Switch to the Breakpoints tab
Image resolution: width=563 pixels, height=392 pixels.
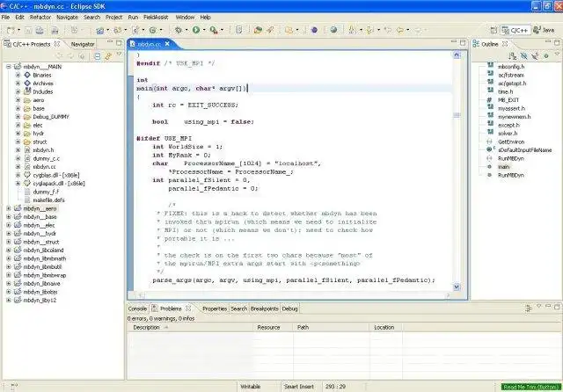pyautogui.click(x=265, y=309)
